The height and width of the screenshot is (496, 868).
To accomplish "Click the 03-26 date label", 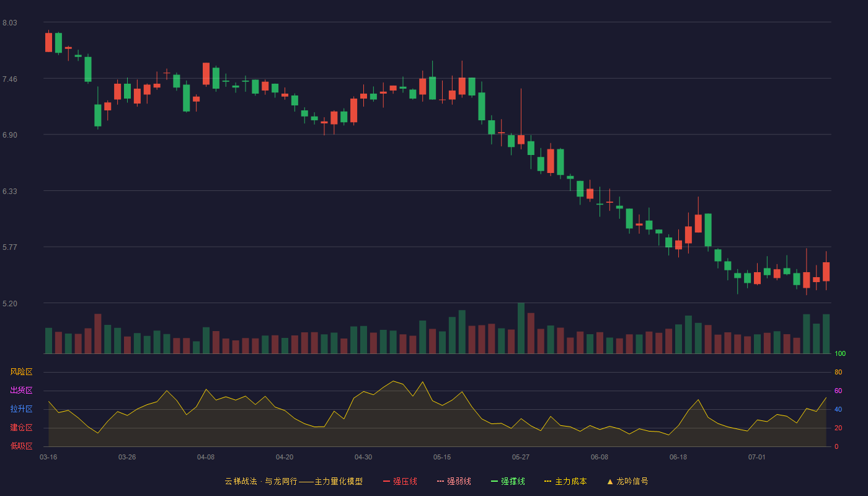I will pos(127,457).
